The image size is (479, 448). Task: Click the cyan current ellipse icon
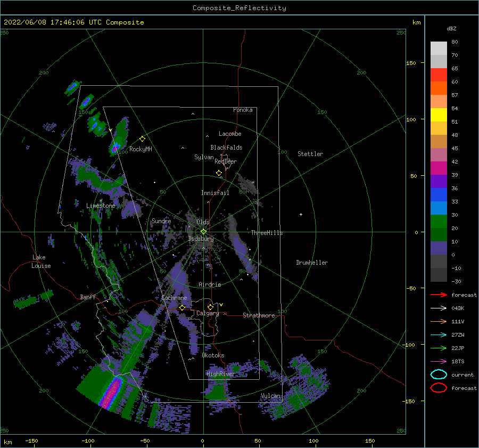point(439,374)
